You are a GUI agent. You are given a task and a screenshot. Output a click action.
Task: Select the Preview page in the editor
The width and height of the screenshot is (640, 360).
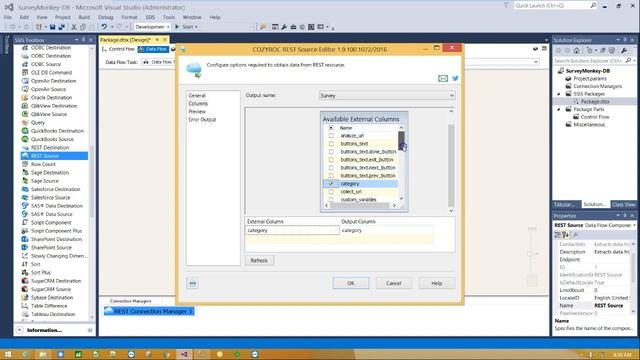[197, 111]
